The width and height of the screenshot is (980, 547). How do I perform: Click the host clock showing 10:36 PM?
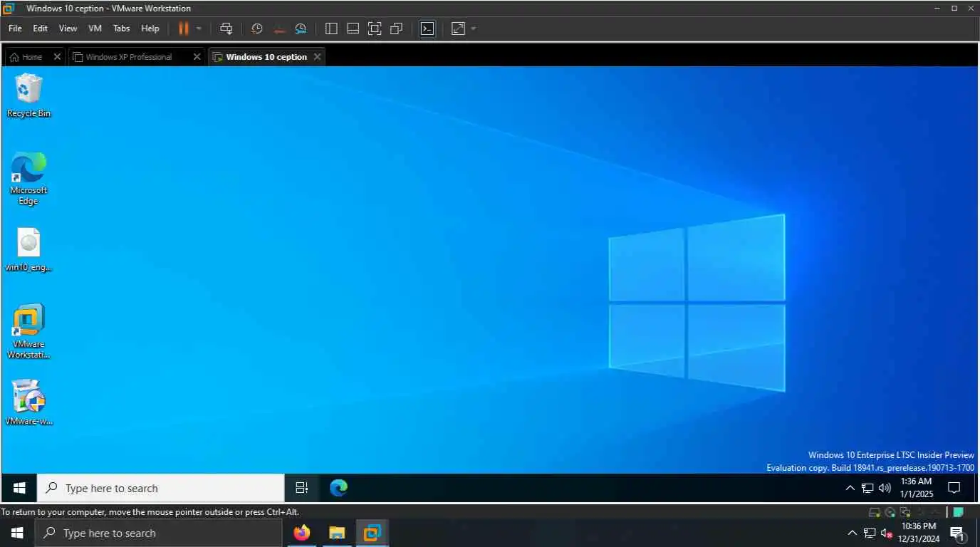tap(919, 533)
